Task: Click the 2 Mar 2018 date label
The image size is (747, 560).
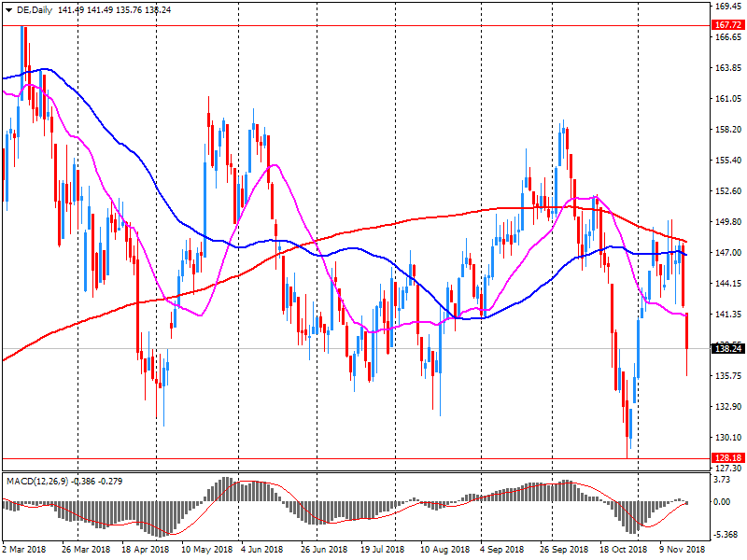Action: tap(24, 550)
